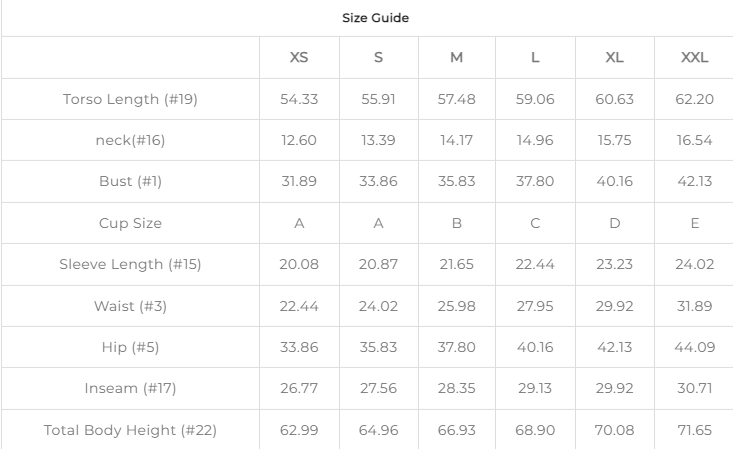733x449 pixels.
Task: Select the 14.17 neck measurement cell
Action: click(457, 140)
